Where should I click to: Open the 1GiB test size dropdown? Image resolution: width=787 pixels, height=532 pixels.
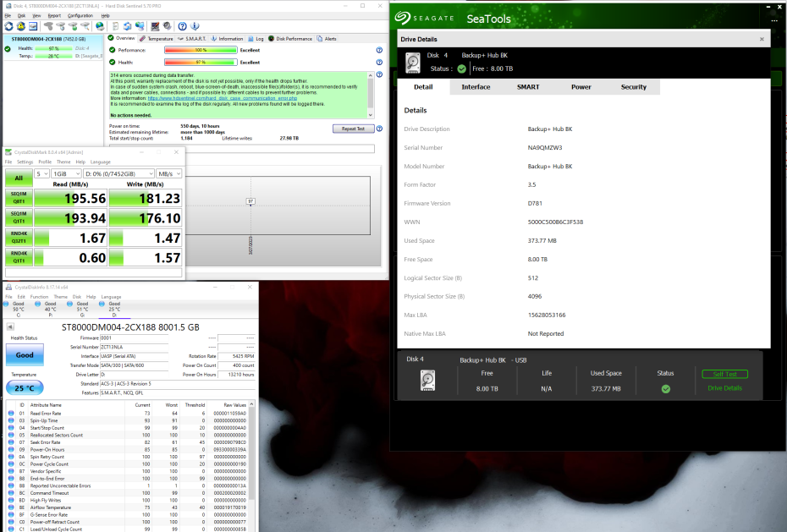66,173
